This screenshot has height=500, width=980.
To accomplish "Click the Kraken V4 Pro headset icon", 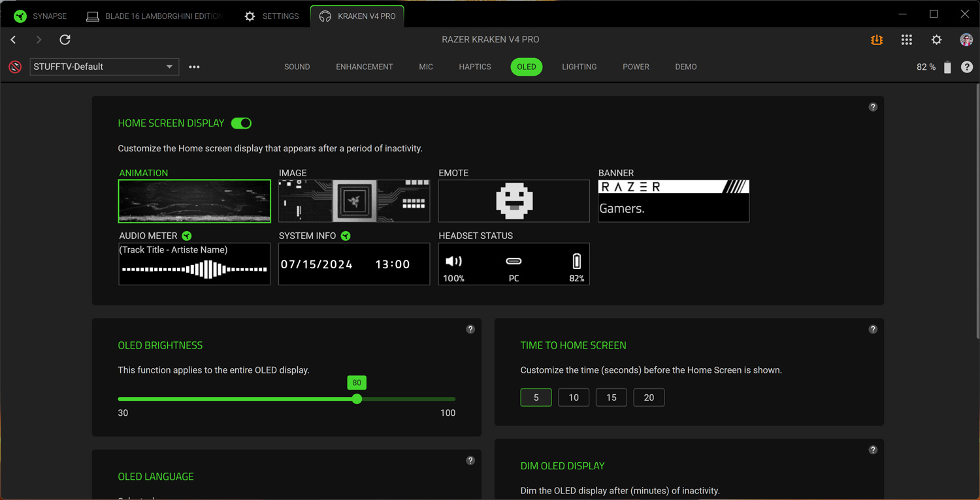I will click(325, 16).
